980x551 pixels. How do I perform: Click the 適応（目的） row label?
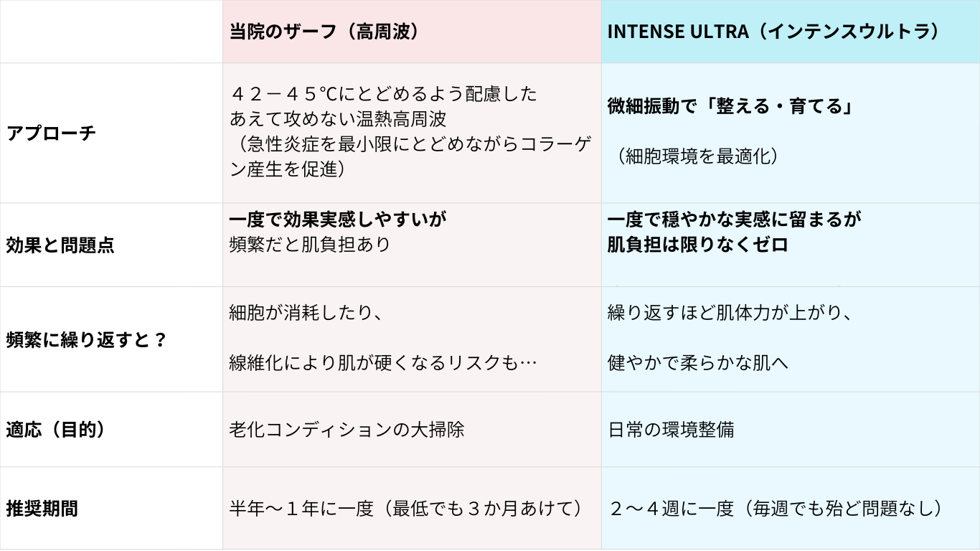pos(56,430)
